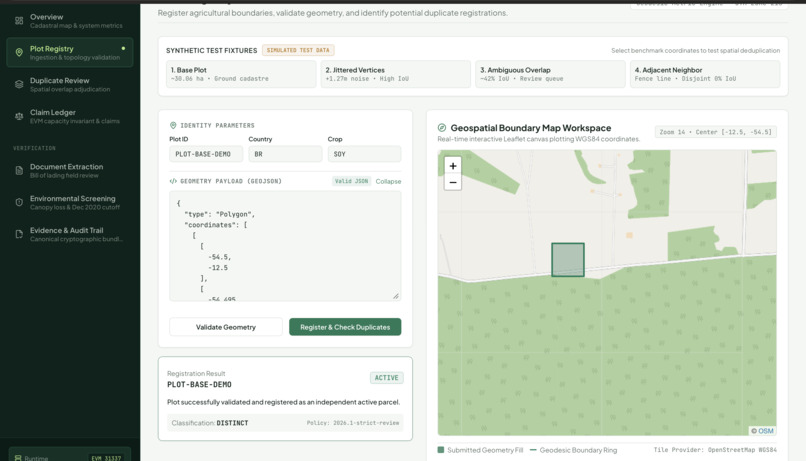The image size is (806, 461).
Task: Click the Valid JSON badge
Action: (352, 181)
